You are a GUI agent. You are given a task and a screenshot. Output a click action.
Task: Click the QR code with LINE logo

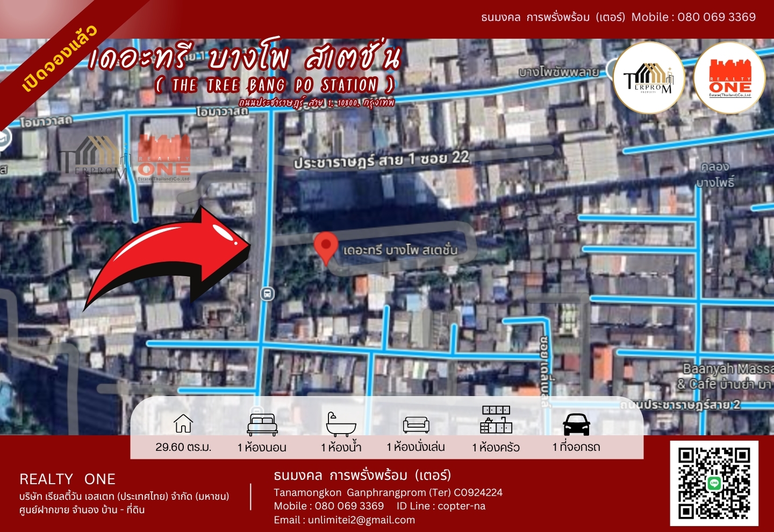coord(714,483)
